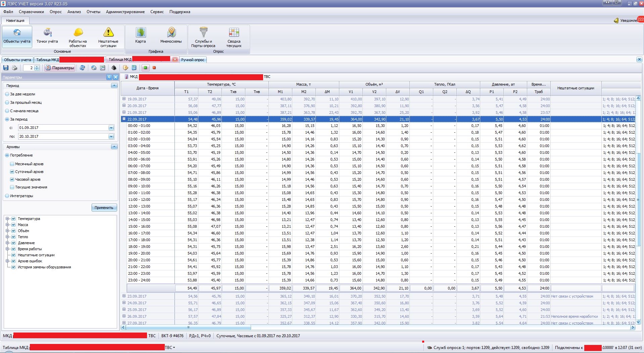
Task: Open the start date dropdown 01.09.2017
Action: (x=111, y=128)
